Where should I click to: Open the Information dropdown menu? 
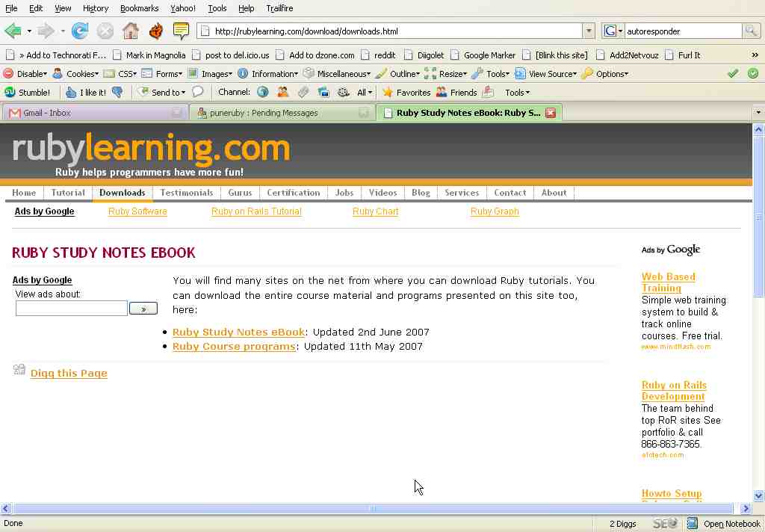pos(268,74)
